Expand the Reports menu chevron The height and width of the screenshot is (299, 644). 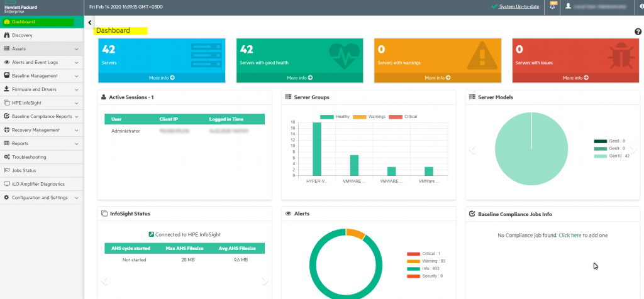click(77, 144)
